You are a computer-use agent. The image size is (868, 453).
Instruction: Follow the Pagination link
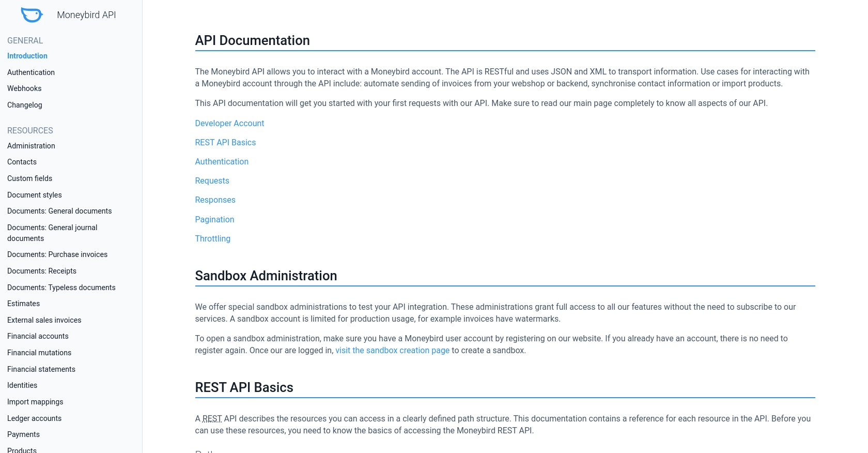point(214,219)
